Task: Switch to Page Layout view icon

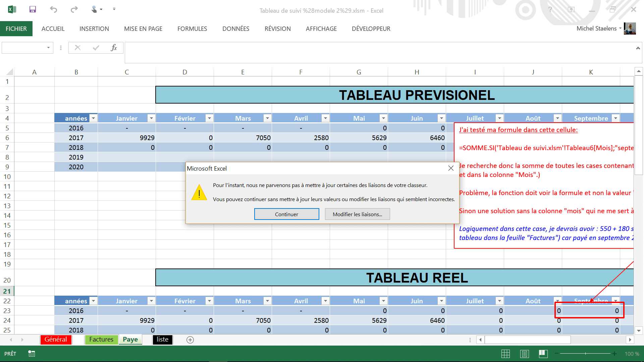Action: coord(525,354)
